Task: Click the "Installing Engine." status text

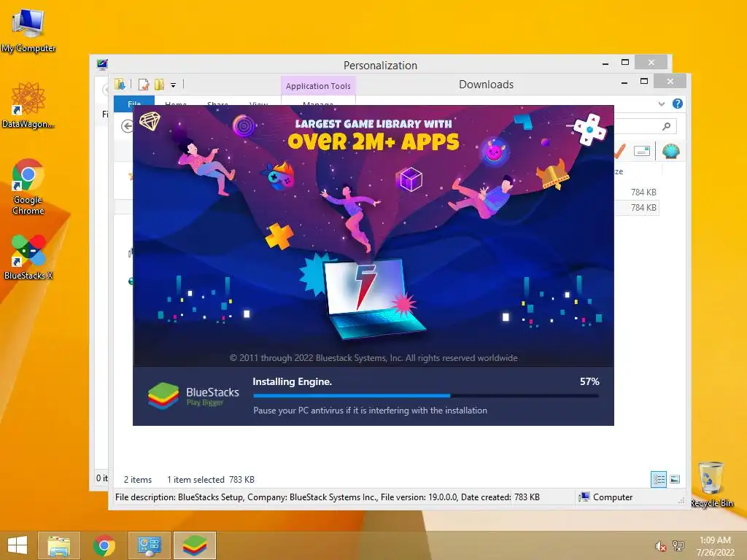Action: coord(292,381)
